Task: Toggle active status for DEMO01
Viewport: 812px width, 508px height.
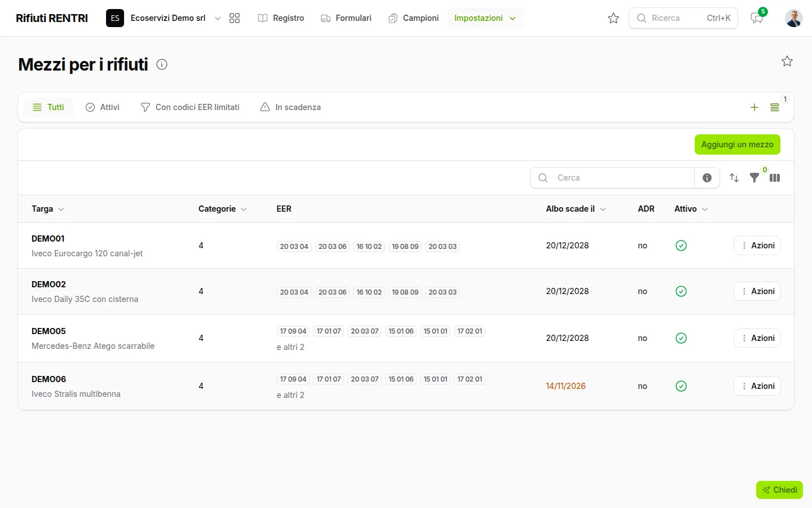Action: tap(681, 246)
